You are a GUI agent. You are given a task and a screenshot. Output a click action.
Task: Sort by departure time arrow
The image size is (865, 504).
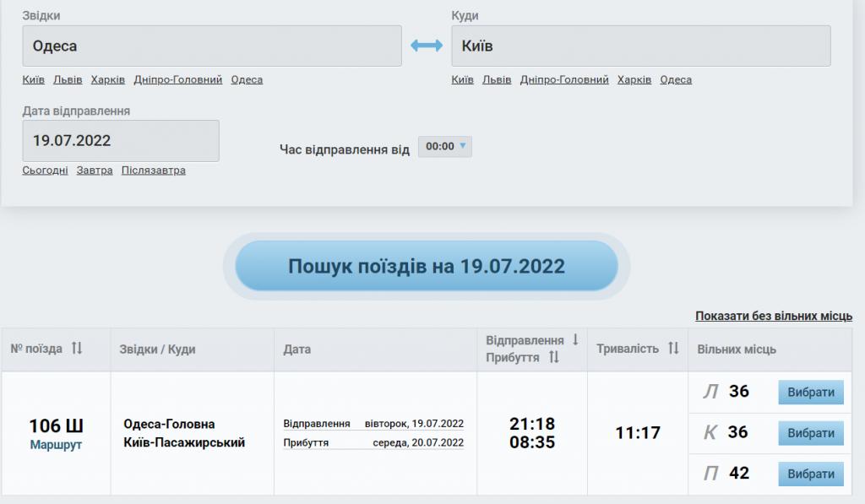(x=575, y=339)
